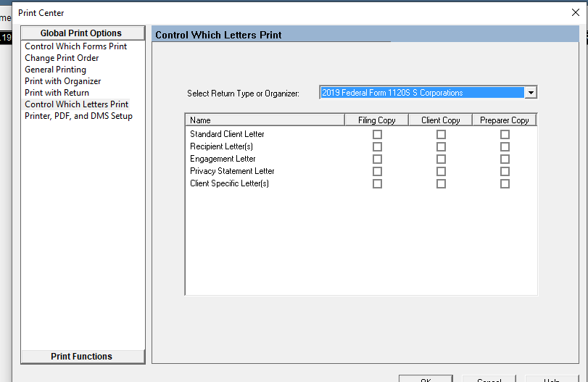The height and width of the screenshot is (382, 588).
Task: Open Printer, PDF, and DMS Setup
Action: 78,116
